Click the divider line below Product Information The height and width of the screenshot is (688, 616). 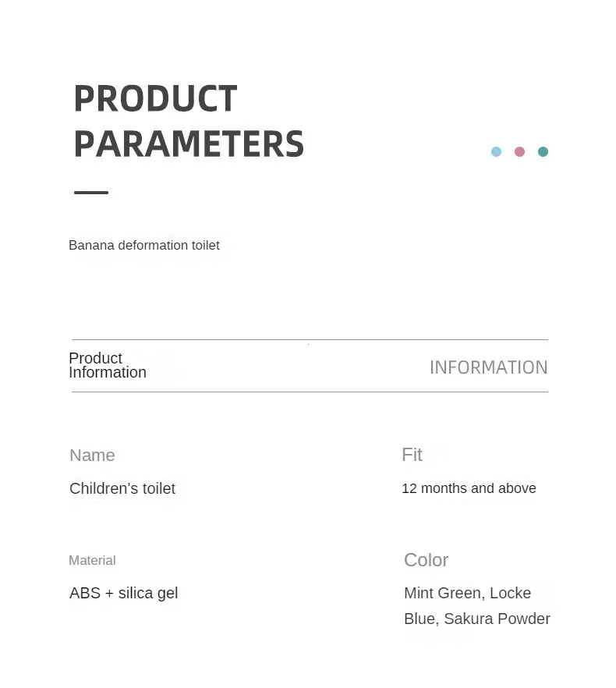pyautogui.click(x=310, y=392)
